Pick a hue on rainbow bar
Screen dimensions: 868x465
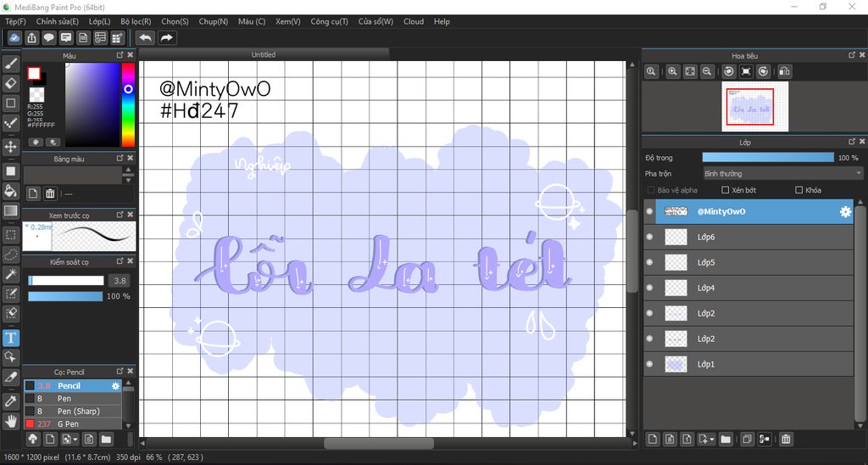(x=129, y=104)
